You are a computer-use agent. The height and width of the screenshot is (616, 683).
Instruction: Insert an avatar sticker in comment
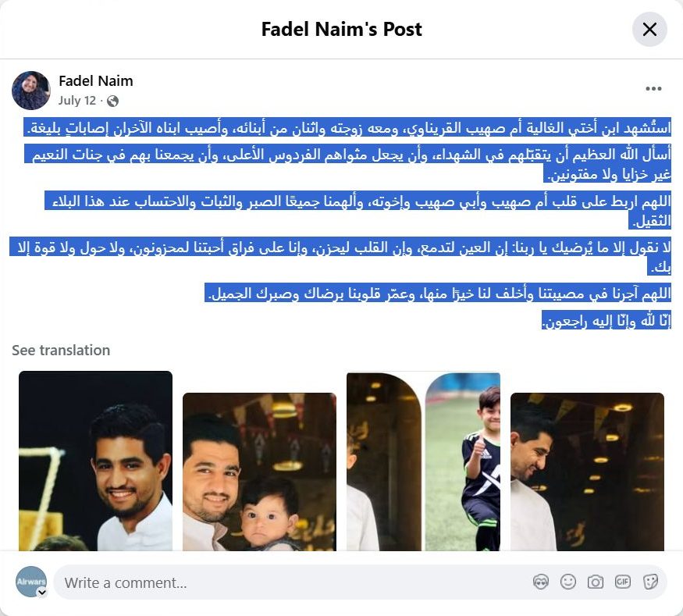pyautogui.click(x=541, y=582)
